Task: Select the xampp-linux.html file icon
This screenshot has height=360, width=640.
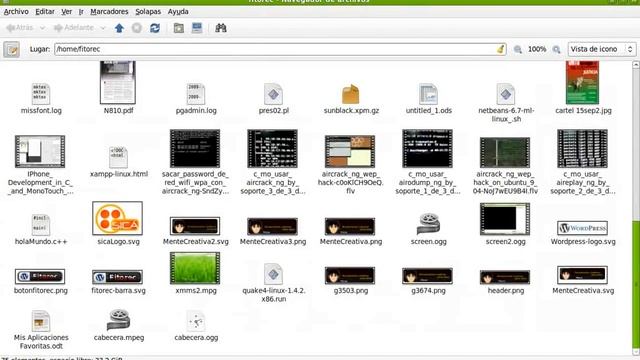Action: coord(118,157)
